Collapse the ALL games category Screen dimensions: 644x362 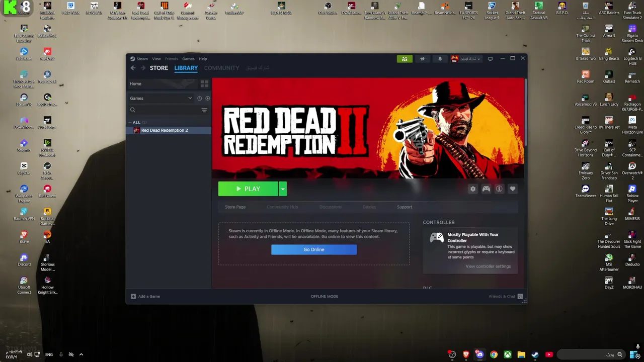click(x=136, y=122)
